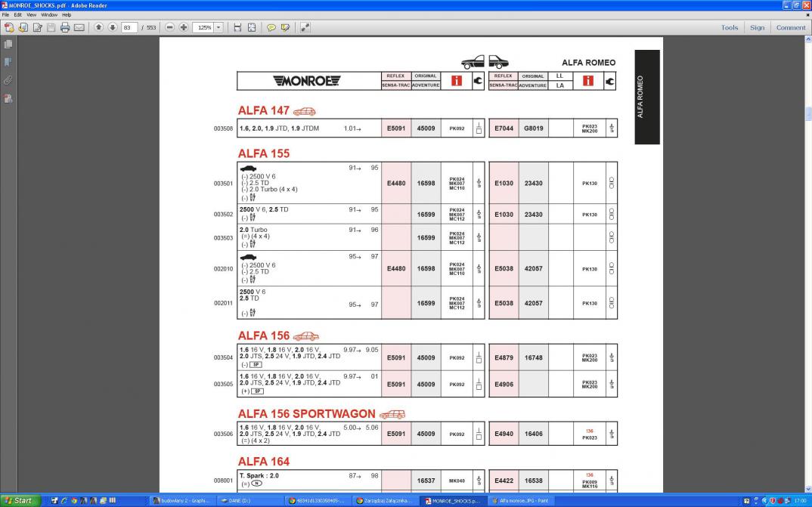The image size is (812, 507).
Task: Open the Bookmarks side panel
Action: point(8,63)
